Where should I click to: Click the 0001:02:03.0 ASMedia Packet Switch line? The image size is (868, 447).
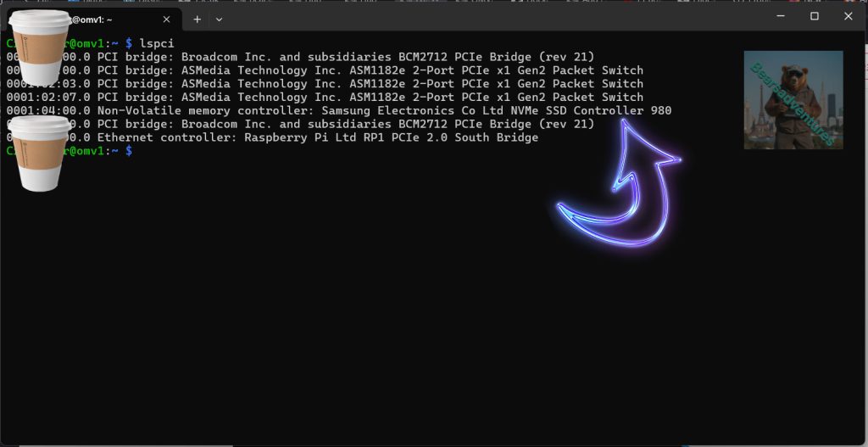(x=339, y=83)
